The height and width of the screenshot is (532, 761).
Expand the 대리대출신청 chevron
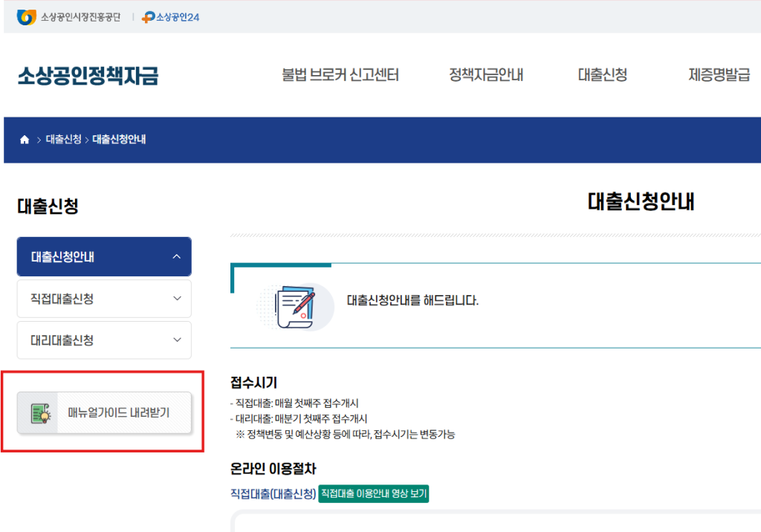pos(177,340)
